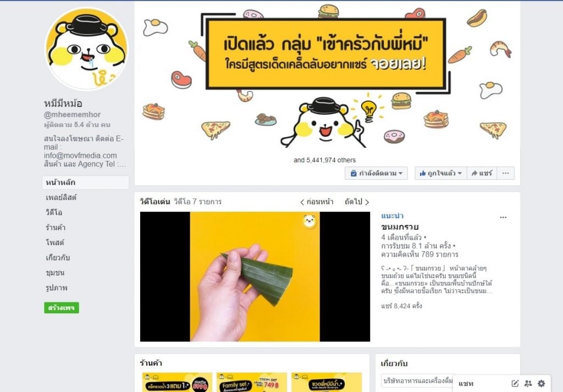Open the ร้านค้า sidebar item
The image size is (563, 392).
coord(56,228)
